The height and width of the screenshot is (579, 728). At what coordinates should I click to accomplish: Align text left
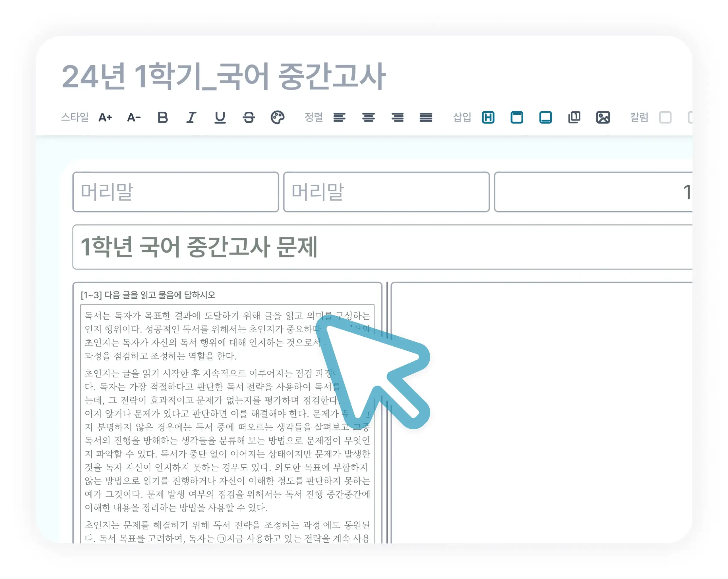coord(339,117)
